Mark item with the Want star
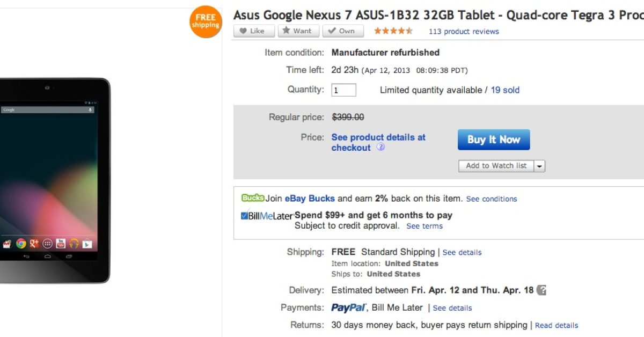The image size is (644, 337). (x=298, y=31)
